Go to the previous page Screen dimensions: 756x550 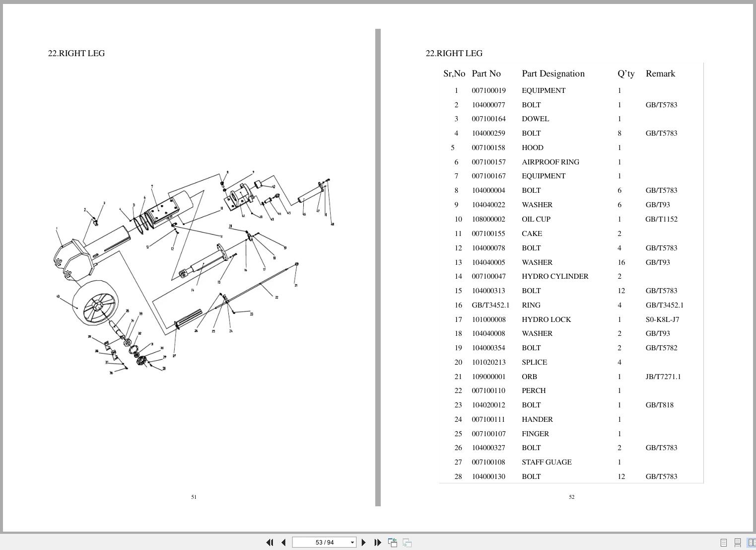click(283, 543)
